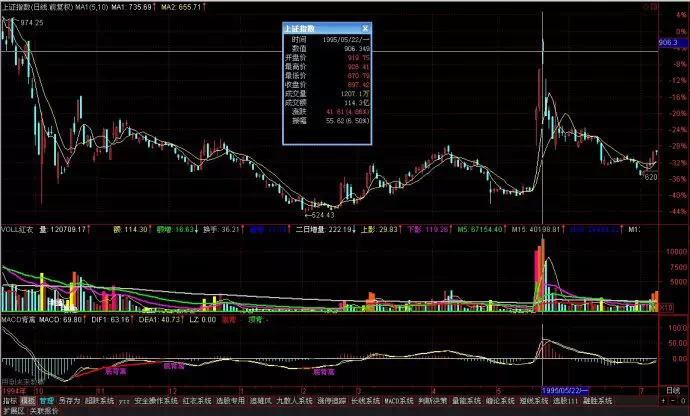Click the MA2: 655.71 indicator value

point(181,7)
